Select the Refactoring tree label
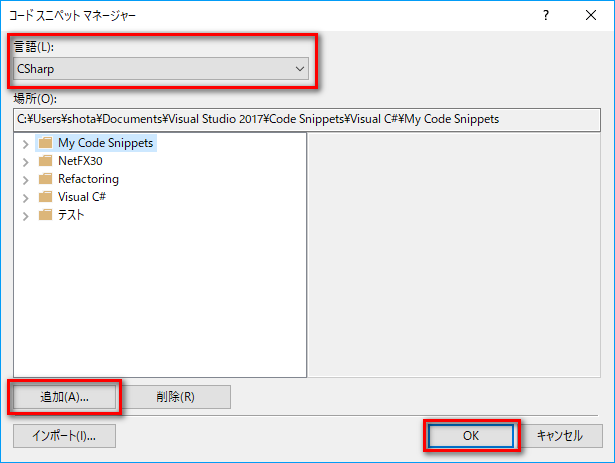The image size is (615, 463). pos(88,179)
